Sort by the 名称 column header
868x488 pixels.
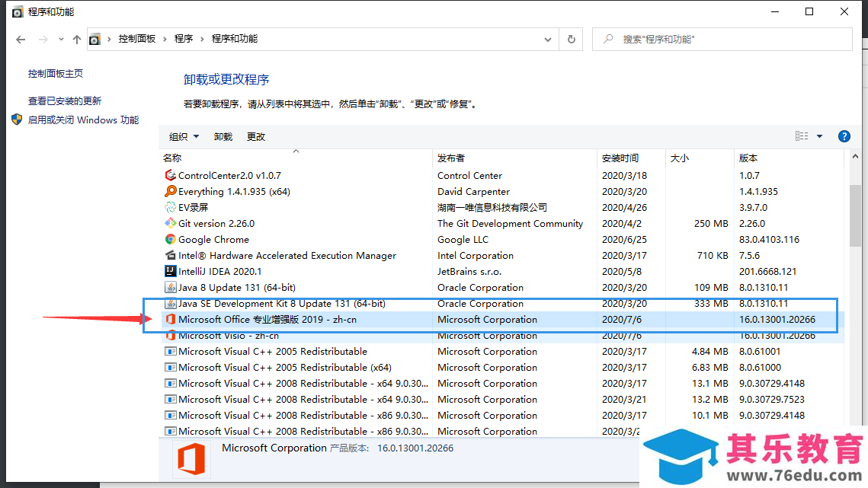pyautogui.click(x=296, y=158)
